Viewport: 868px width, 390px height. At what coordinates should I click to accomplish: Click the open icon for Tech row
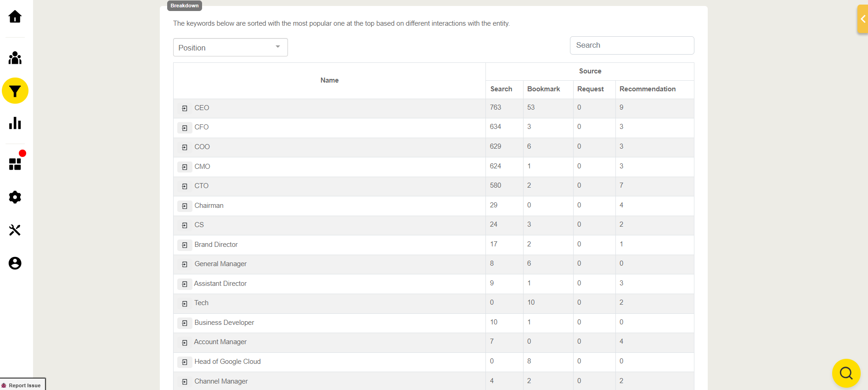pyautogui.click(x=185, y=304)
